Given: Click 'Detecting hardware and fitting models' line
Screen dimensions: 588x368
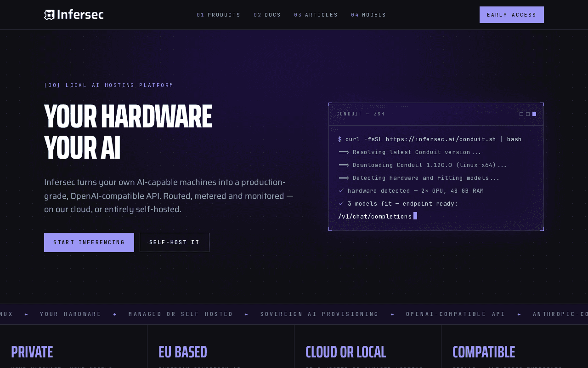Looking at the screenshot, I should [419, 178].
